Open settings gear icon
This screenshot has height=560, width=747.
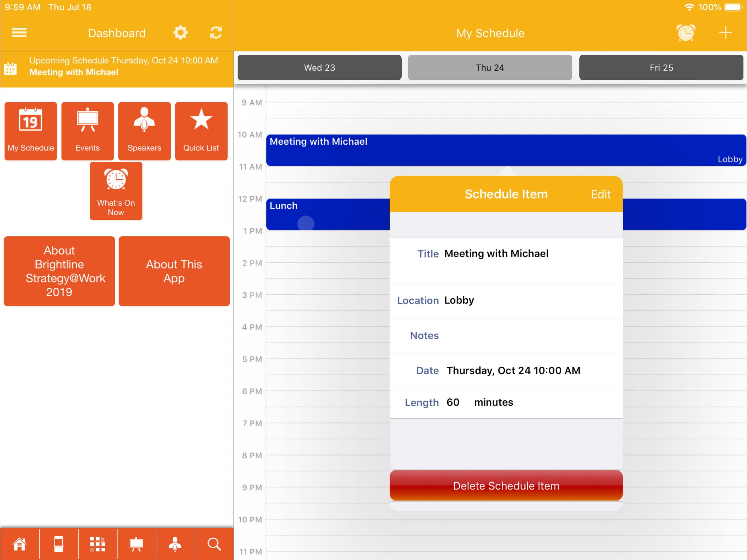[x=180, y=33]
